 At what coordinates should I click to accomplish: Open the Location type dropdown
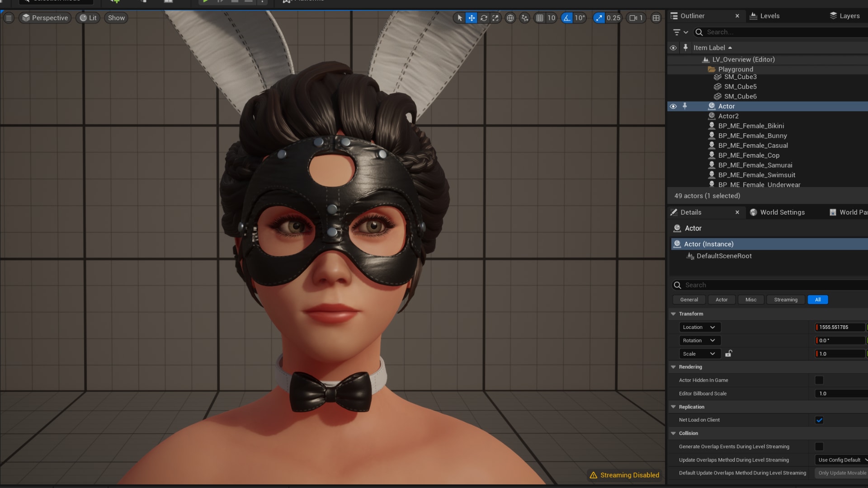pos(699,327)
